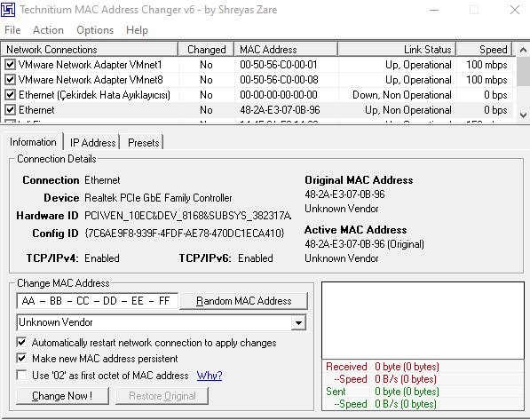The image size is (530, 420).
Task: Select MAC 00-00-00-00-00-00 cell
Action: tap(279, 95)
